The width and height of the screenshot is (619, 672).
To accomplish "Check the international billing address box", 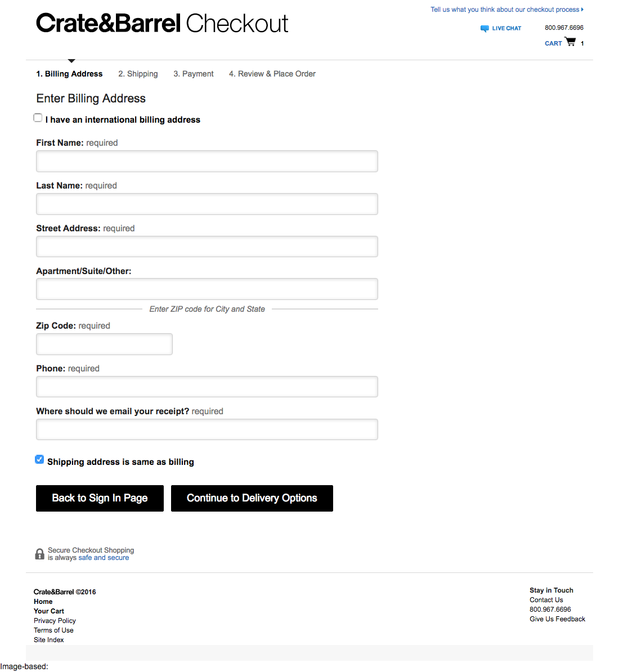I will coord(38,118).
